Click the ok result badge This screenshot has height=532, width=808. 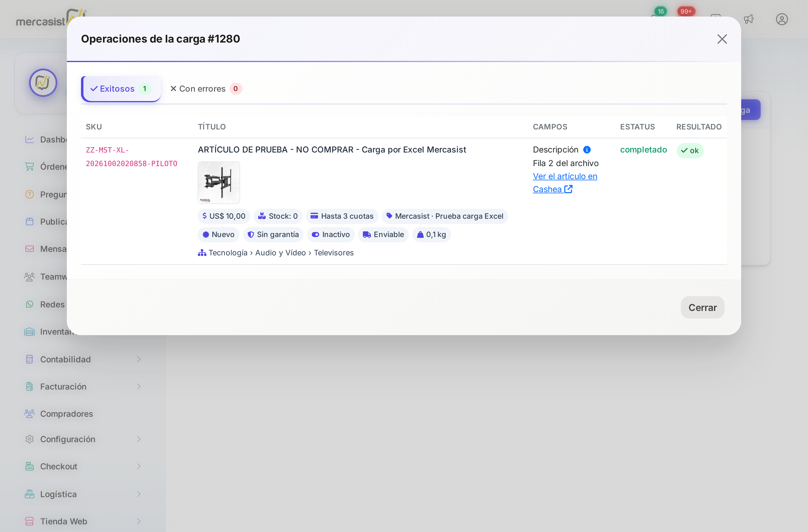tap(690, 150)
